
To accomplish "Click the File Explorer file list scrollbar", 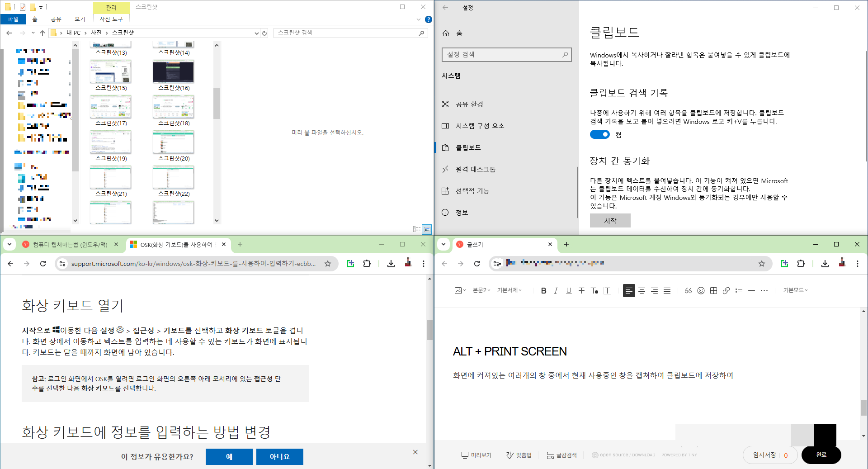I will (x=217, y=103).
